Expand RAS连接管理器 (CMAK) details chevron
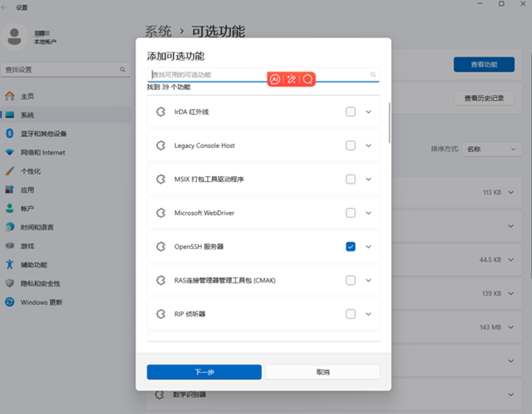 click(369, 280)
